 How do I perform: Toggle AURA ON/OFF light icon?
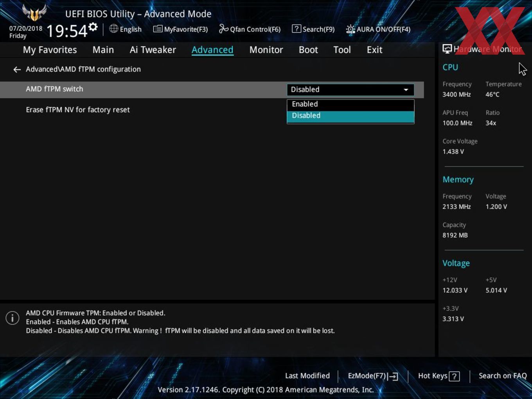[x=350, y=29]
